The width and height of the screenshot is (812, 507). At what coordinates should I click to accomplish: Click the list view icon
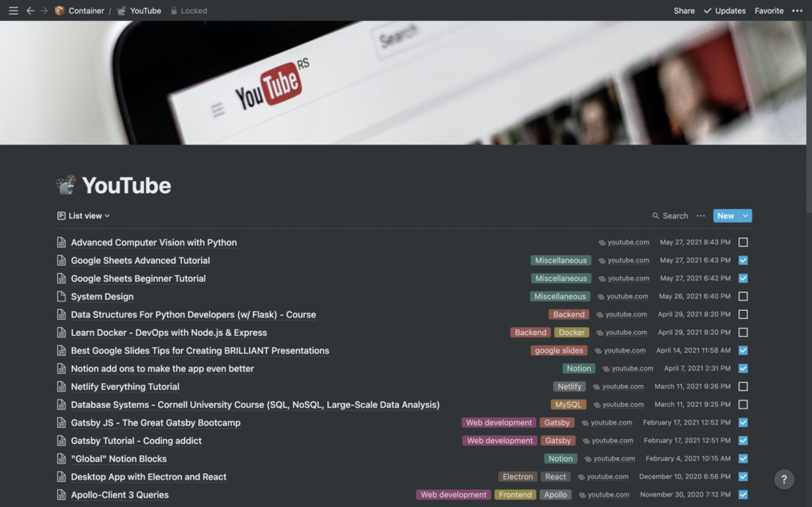[61, 216]
